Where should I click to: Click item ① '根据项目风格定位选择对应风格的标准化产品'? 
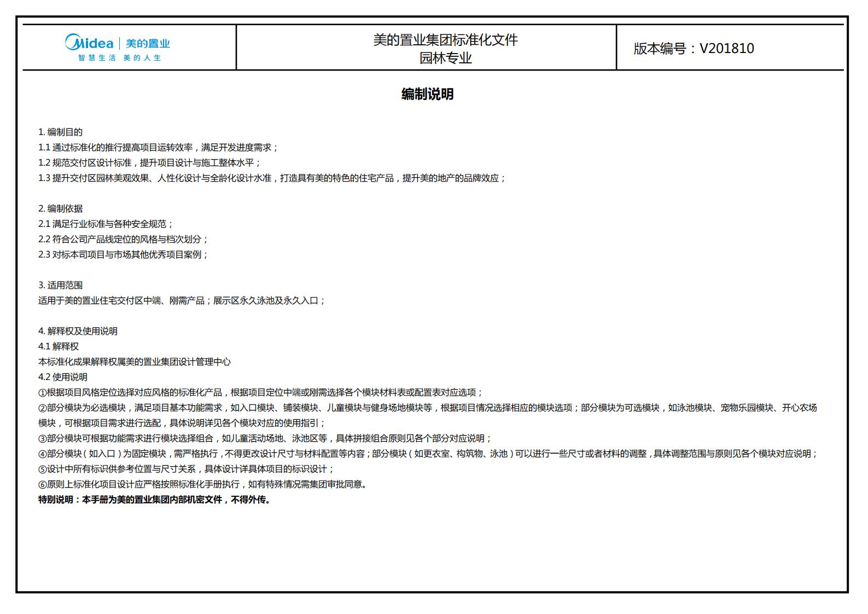coord(261,392)
